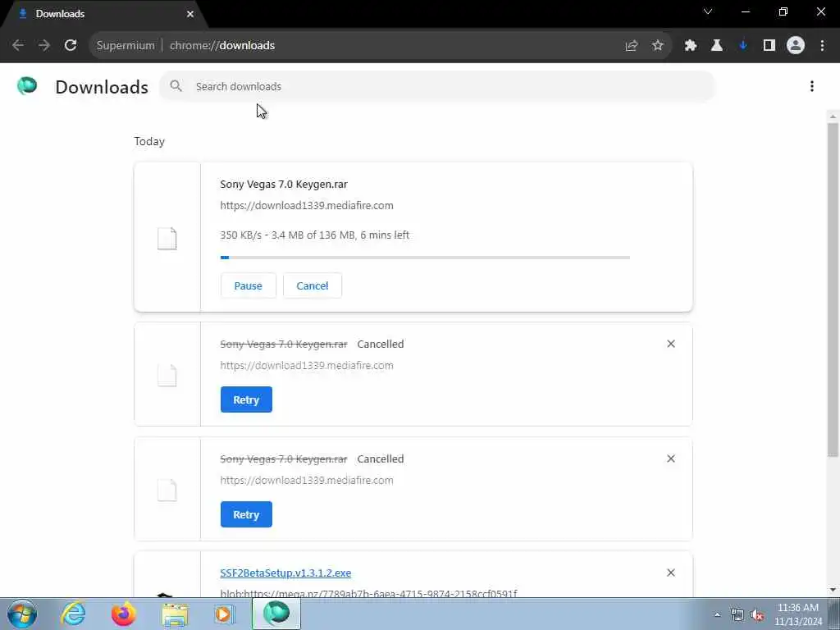
Task: Open the Windows Start button
Action: pyautogui.click(x=21, y=614)
